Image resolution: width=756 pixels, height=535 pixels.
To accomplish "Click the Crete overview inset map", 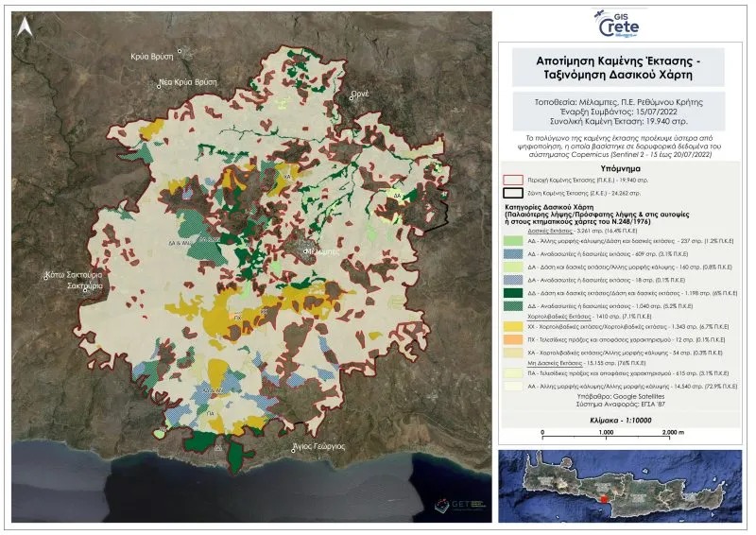I will [620, 486].
